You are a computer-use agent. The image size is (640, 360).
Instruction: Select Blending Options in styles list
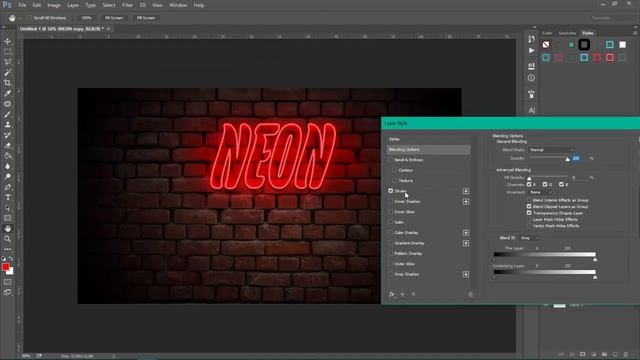[428, 149]
